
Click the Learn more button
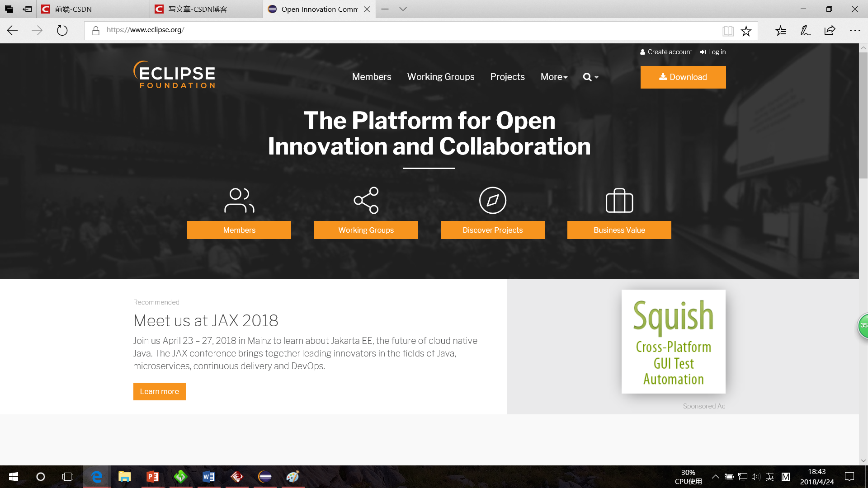click(159, 391)
